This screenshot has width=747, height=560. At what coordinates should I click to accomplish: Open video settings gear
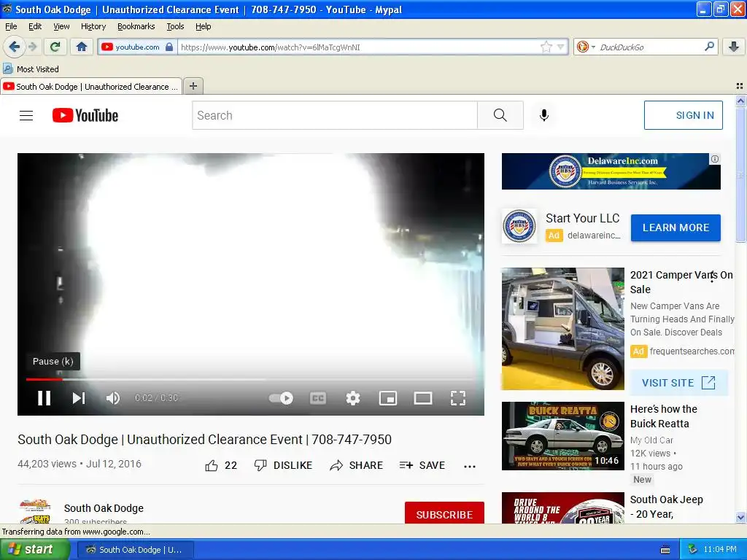pyautogui.click(x=353, y=398)
